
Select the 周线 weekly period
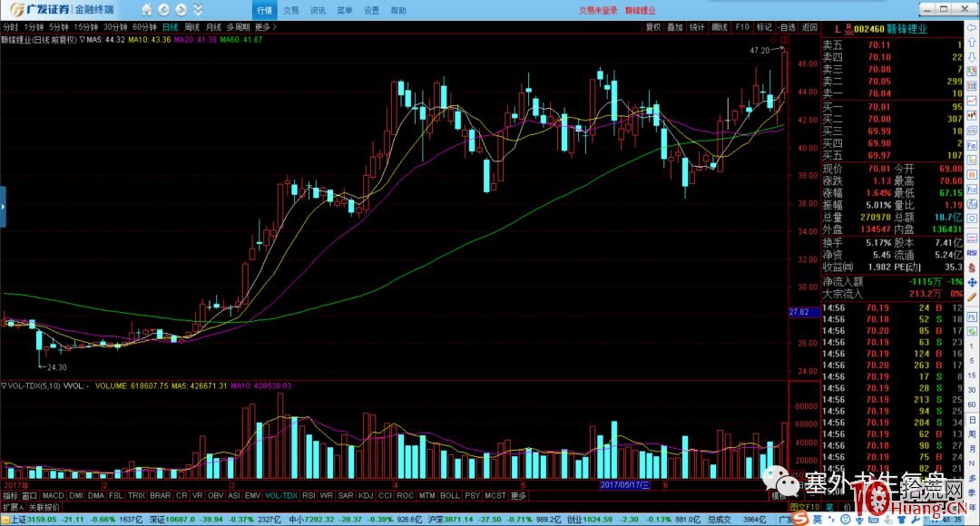[x=191, y=27]
